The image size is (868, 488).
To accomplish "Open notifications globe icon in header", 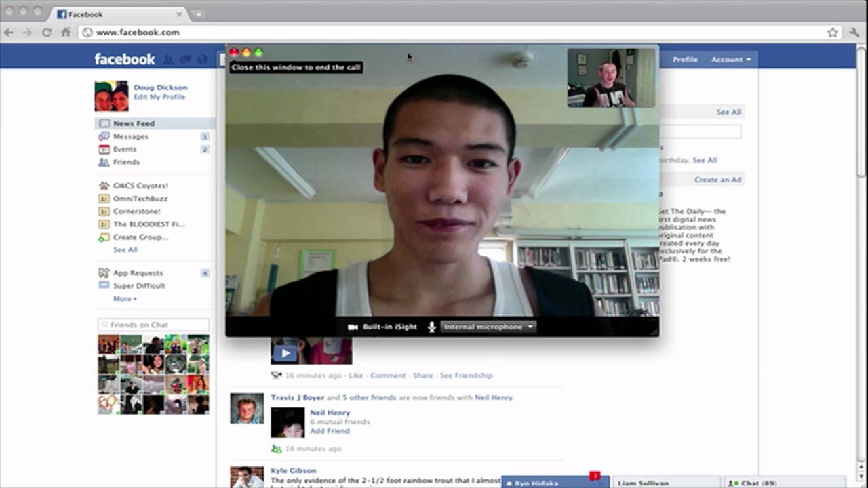I will tap(202, 60).
